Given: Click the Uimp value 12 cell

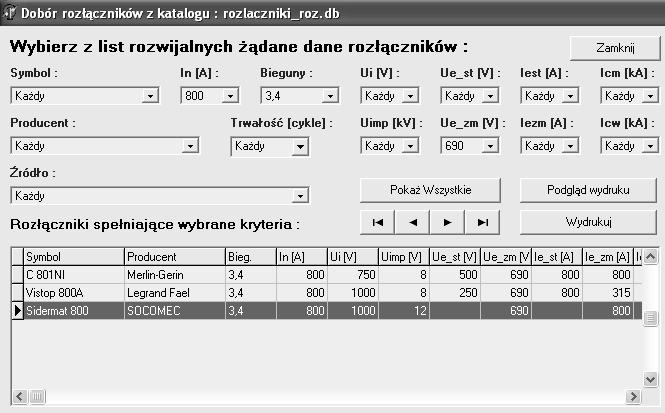Looking at the screenshot, I should (404, 311).
